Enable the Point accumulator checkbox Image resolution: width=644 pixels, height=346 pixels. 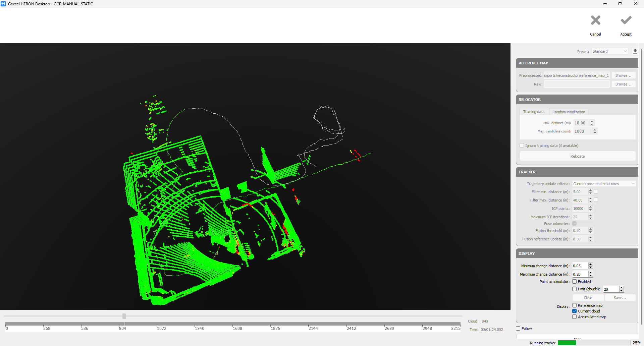(x=575, y=282)
